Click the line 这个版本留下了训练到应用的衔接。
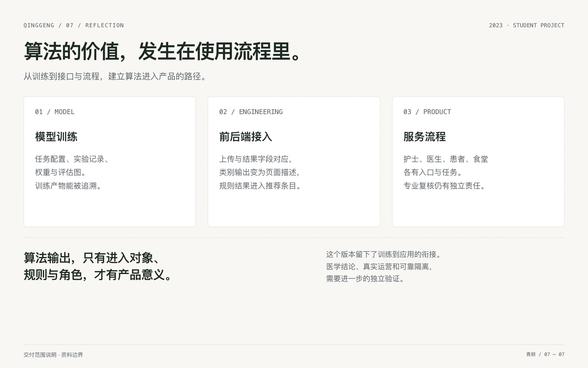Screen dimensions: 588x368 tap(384, 254)
